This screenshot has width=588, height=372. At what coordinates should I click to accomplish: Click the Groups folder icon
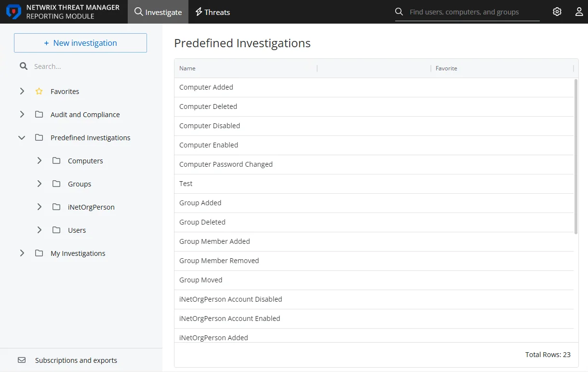56,184
